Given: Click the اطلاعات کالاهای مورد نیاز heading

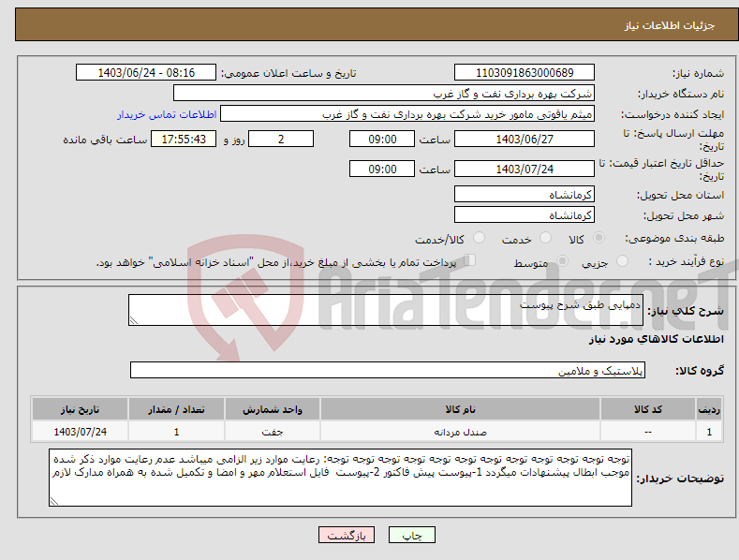Looking at the screenshot, I should [x=656, y=339].
